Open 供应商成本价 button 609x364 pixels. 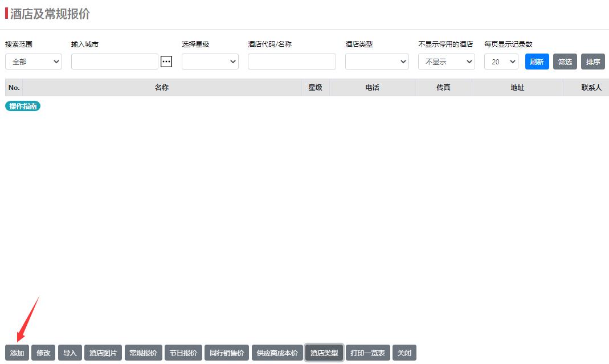277,353
